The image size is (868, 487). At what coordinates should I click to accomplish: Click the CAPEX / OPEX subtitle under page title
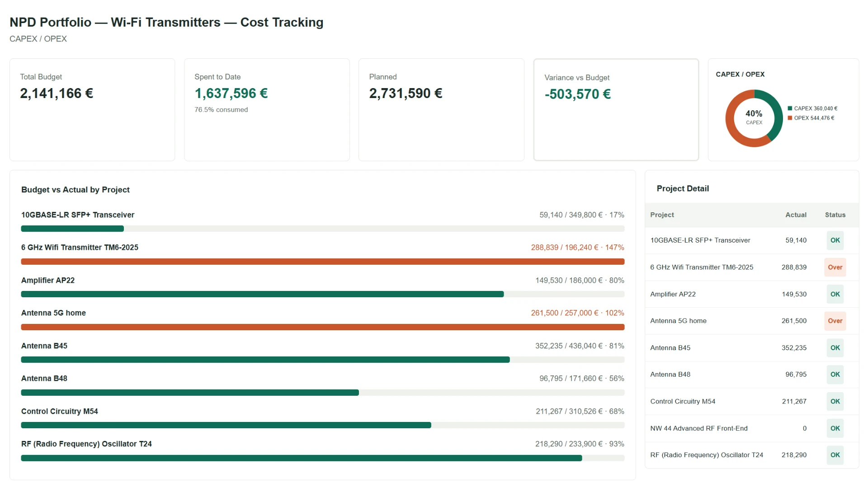click(x=38, y=39)
